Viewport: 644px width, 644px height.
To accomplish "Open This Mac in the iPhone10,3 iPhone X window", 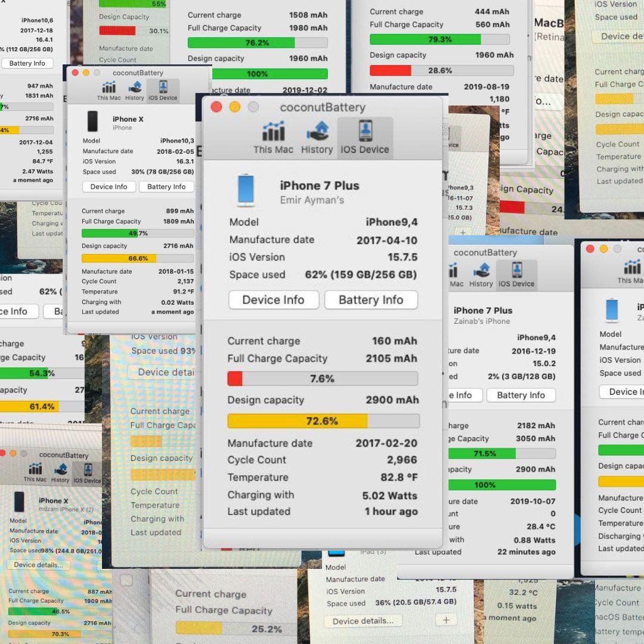I will point(109,91).
